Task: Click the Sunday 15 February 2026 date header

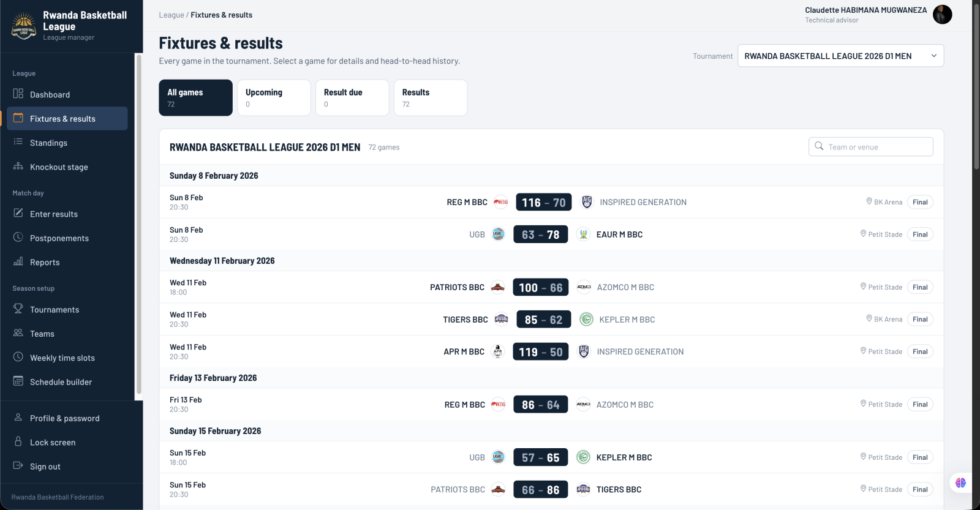Action: point(215,431)
